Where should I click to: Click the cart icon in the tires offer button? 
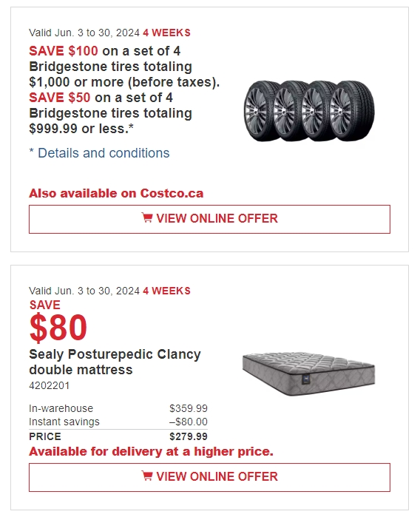(x=146, y=218)
